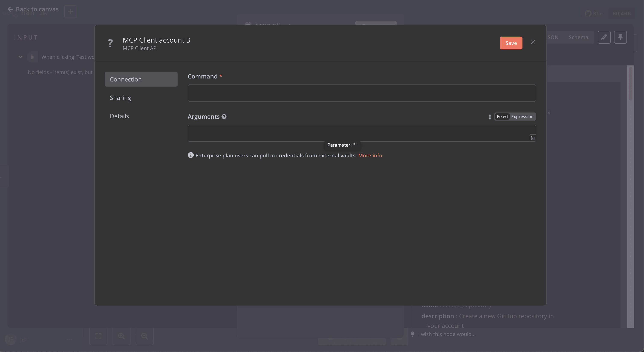Zoom out on the canvas
The width and height of the screenshot is (644, 352).
point(144,336)
